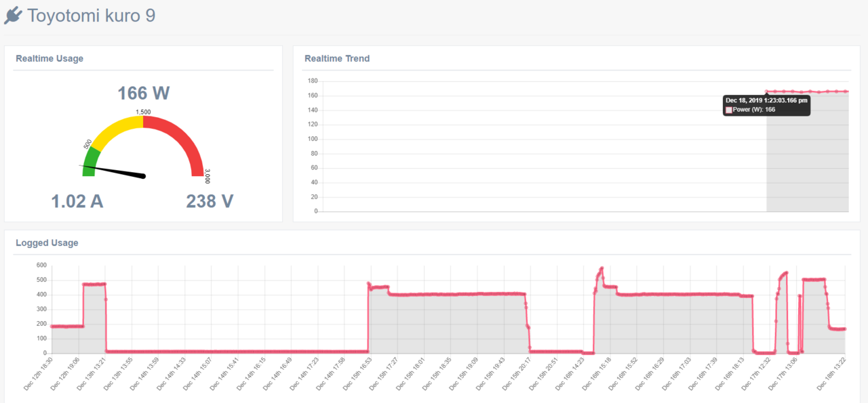Viewport: 868px width, 403px height.
Task: Click the Dec 14th 16:49 axis label
Action: (276, 374)
